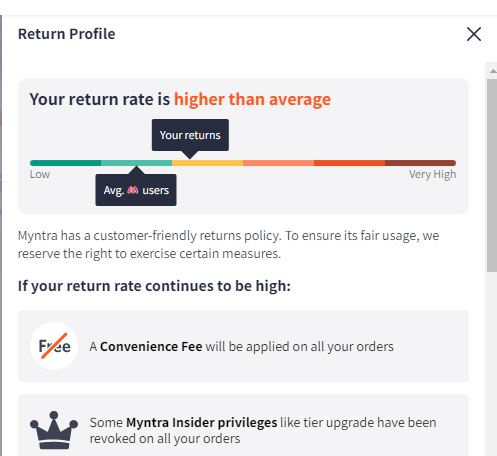Click the red-orange segment of rate bar
This screenshot has height=456, width=497.
tap(349, 163)
